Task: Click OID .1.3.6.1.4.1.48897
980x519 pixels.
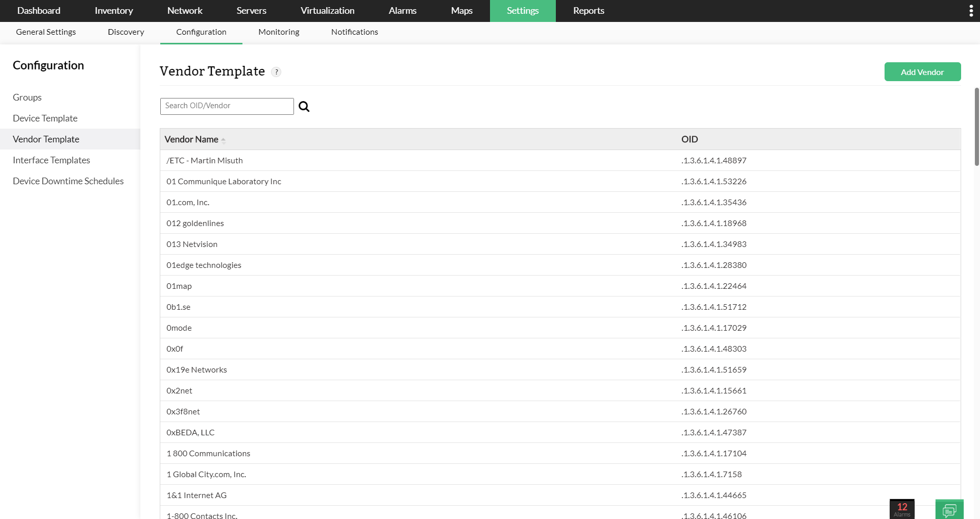Action: coord(714,161)
